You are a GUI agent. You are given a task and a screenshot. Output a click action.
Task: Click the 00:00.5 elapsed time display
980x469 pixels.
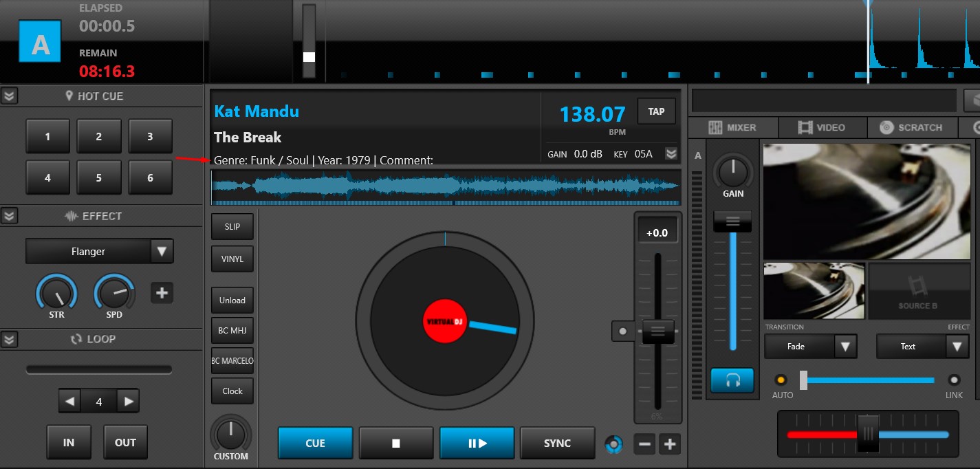(x=107, y=26)
